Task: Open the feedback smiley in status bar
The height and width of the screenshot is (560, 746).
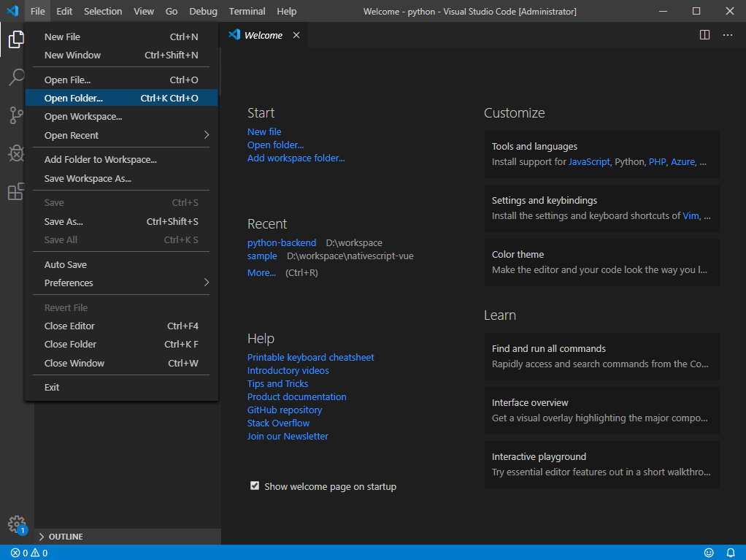Action: [709, 553]
